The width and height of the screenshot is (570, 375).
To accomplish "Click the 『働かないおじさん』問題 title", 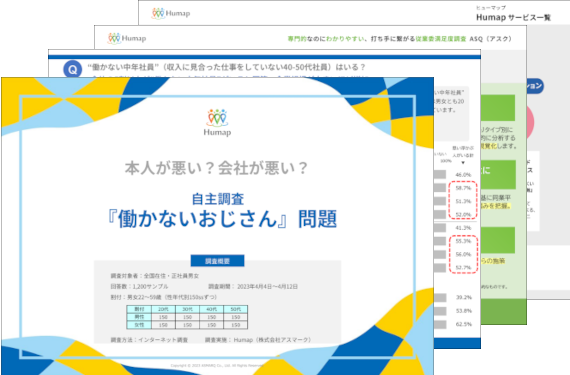I will pos(222,219).
